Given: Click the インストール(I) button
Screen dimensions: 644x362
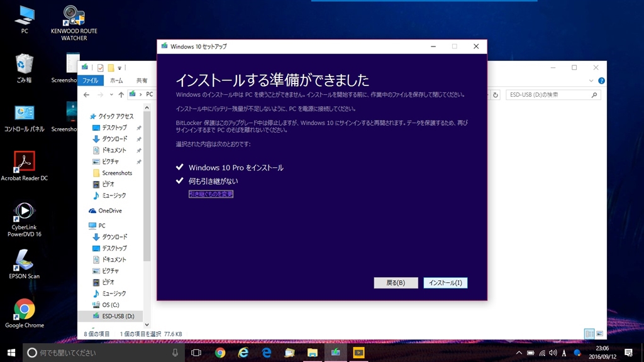Looking at the screenshot, I should point(445,283).
